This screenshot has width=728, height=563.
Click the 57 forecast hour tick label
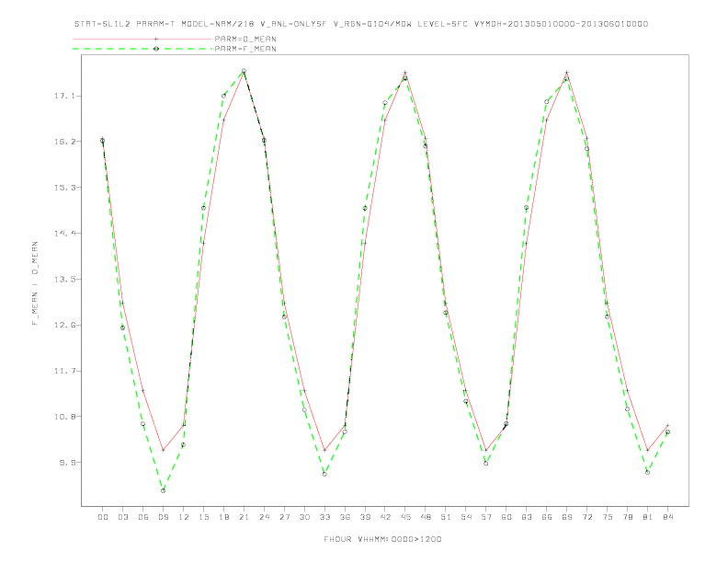(x=486, y=517)
